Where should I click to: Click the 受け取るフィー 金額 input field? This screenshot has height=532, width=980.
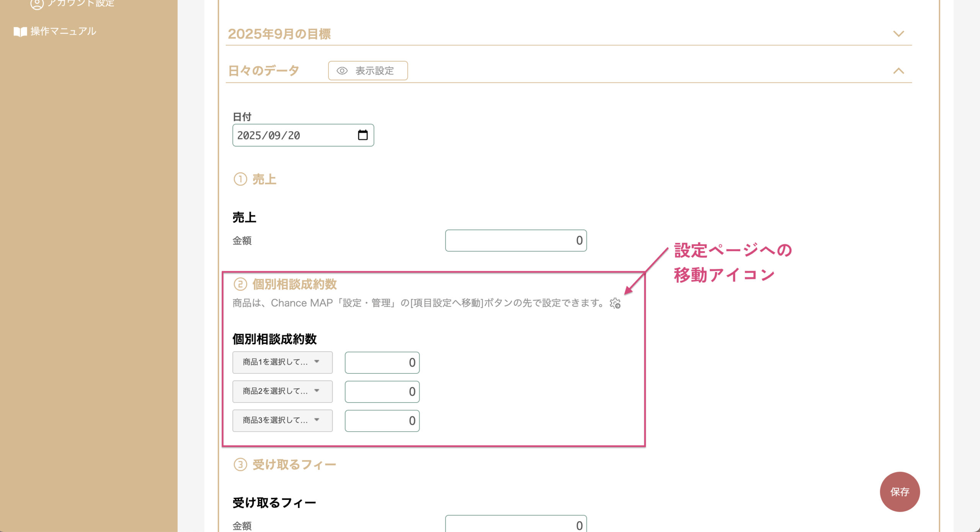tap(515, 525)
